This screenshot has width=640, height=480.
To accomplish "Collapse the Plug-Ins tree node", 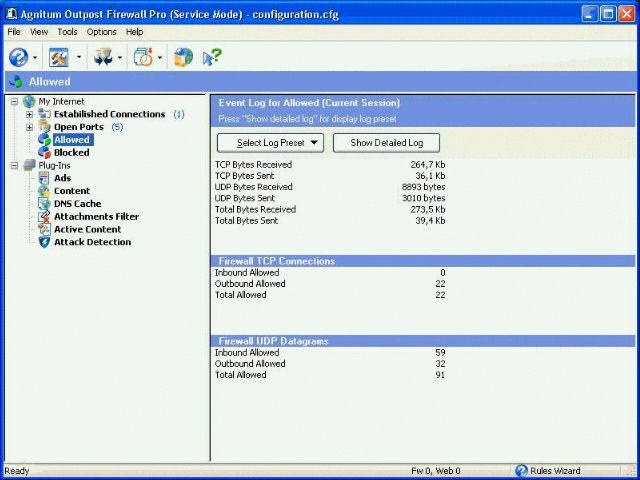I will [x=15, y=165].
